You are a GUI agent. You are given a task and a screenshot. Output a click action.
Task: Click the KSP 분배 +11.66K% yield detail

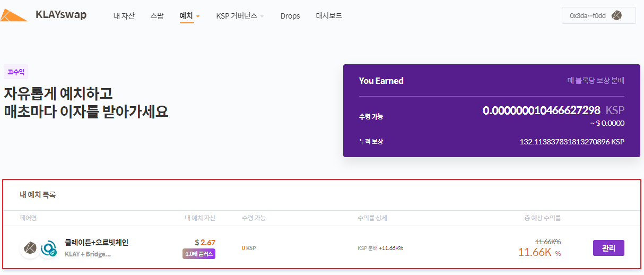380,248
